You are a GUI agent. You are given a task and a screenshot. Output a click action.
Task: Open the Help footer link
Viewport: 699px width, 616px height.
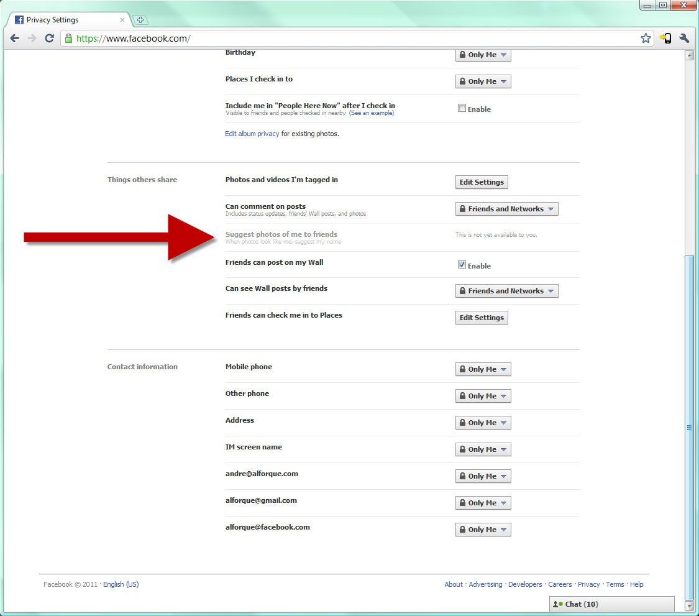point(636,584)
